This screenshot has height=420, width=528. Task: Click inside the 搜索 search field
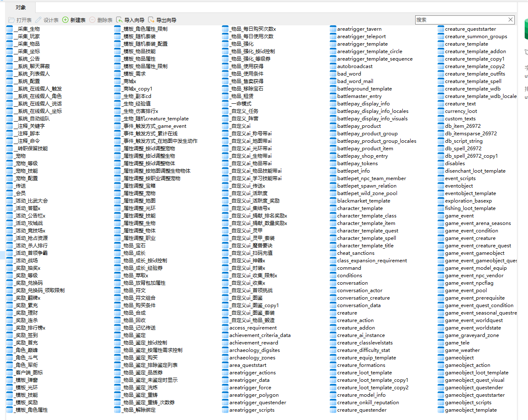pyautogui.click(x=460, y=20)
